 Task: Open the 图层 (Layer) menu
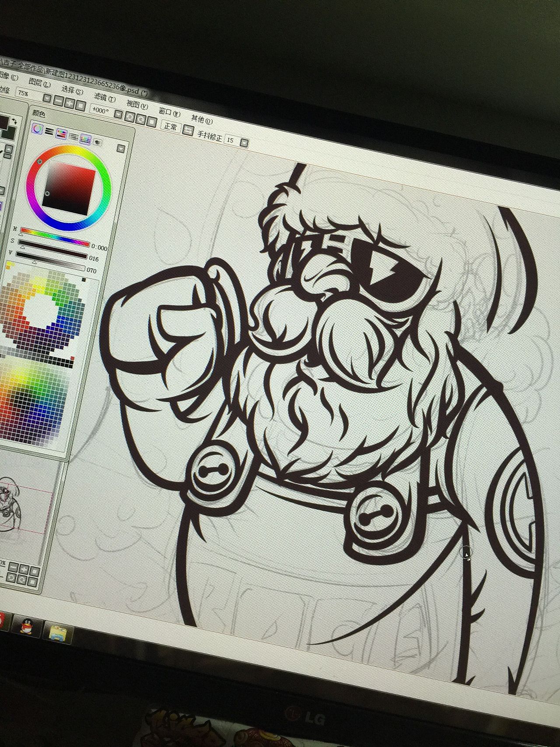(39, 83)
